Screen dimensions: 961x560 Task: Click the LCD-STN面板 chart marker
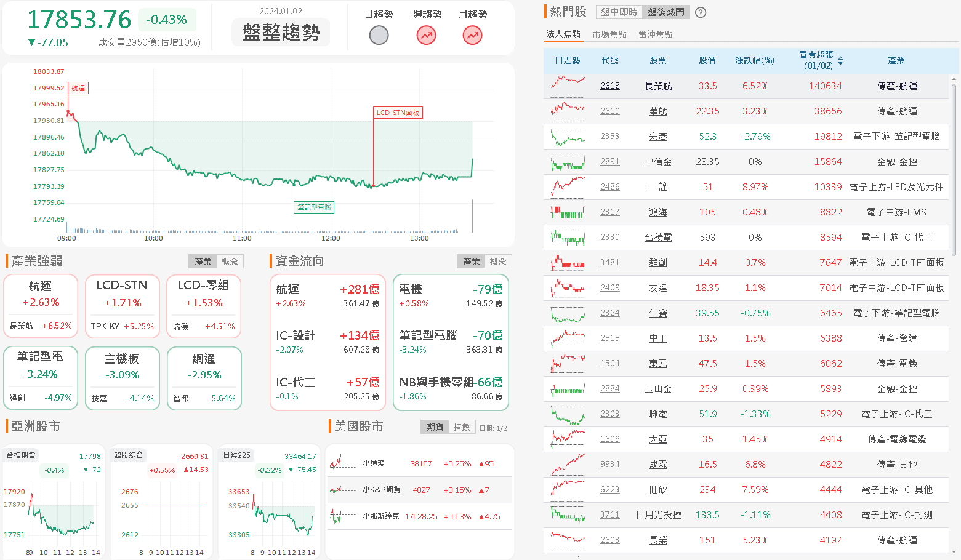pos(398,113)
